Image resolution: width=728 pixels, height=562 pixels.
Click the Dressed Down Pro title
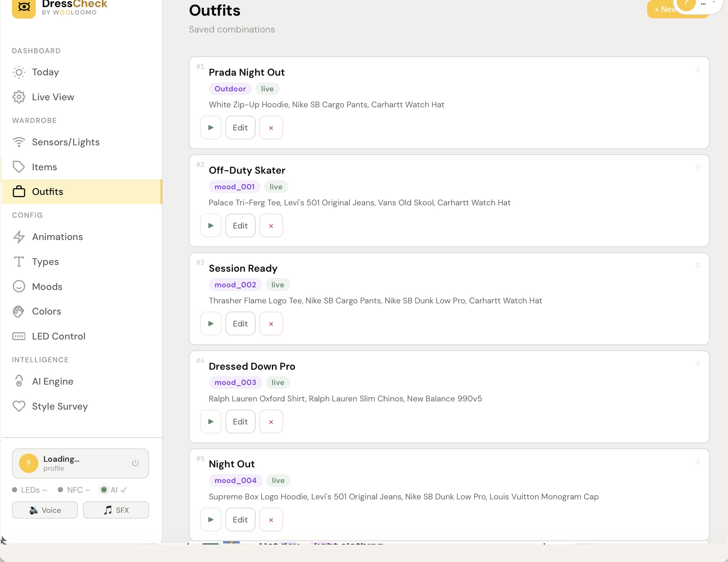252,366
